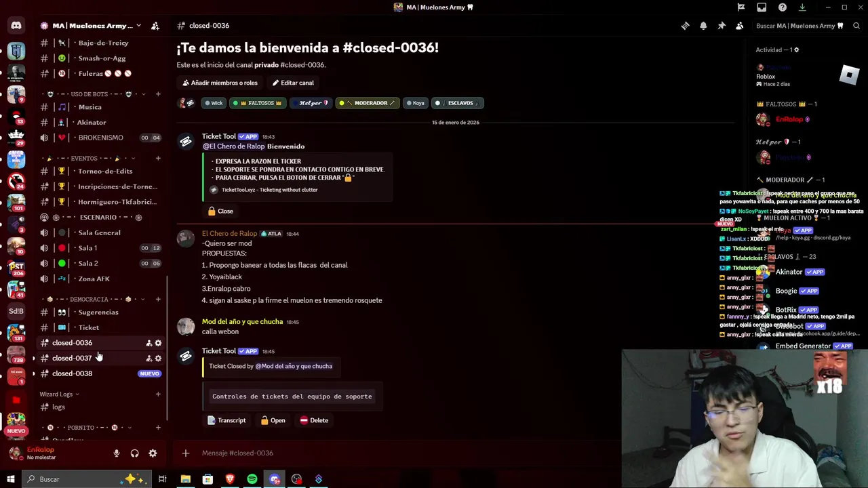Join Sala General voice channel
Image resolution: width=868 pixels, height=488 pixels.
click(100, 232)
